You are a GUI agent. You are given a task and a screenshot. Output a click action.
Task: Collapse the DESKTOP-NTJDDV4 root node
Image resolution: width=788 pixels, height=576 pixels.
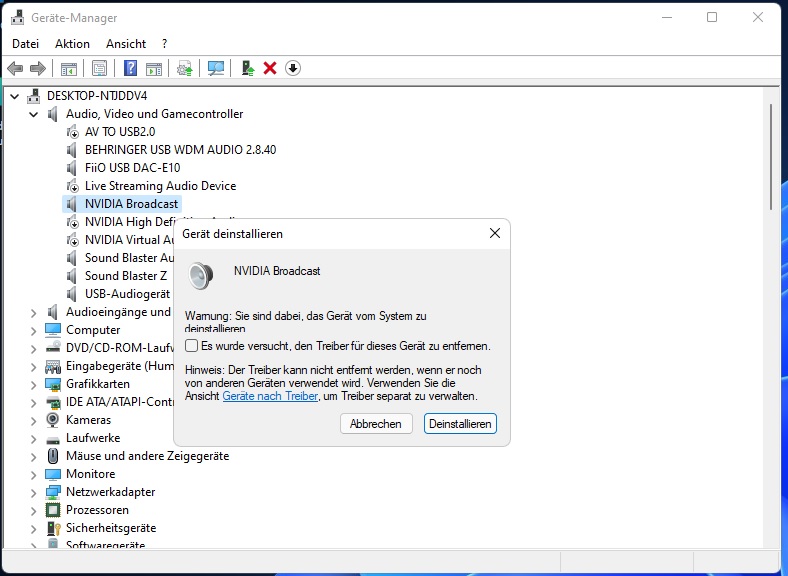tap(15, 95)
